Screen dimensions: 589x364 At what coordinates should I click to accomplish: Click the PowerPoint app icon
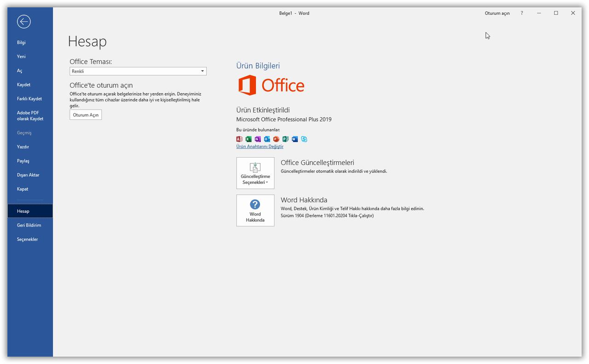coord(276,139)
